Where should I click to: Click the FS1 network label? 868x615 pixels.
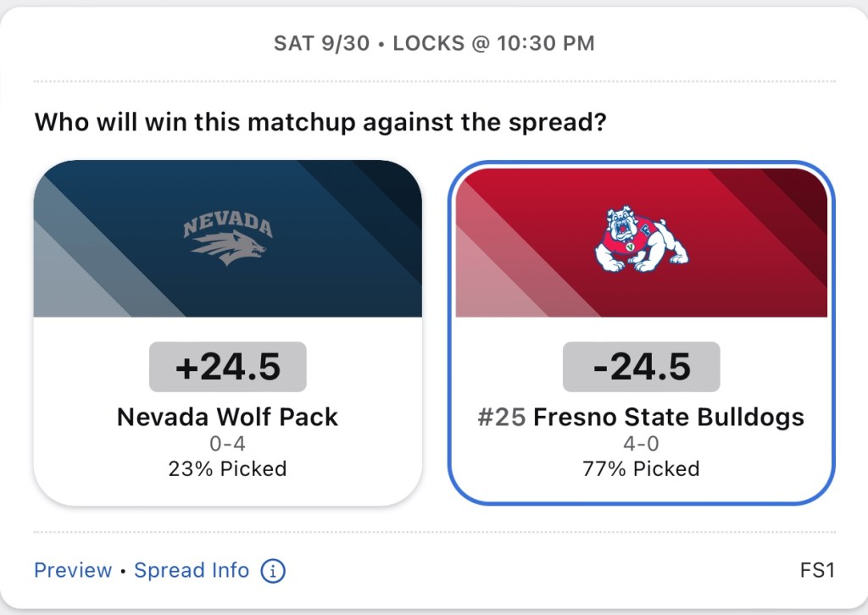[x=817, y=571]
